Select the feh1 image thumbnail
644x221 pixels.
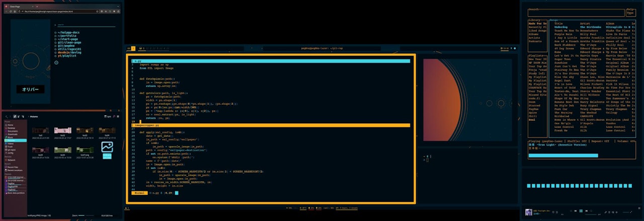40,131
